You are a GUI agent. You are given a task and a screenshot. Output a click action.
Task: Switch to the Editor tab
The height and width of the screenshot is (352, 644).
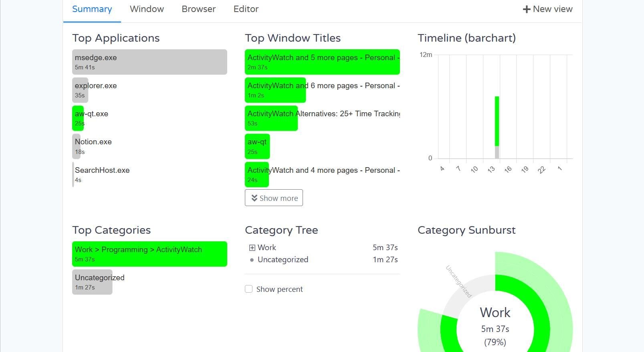click(246, 9)
